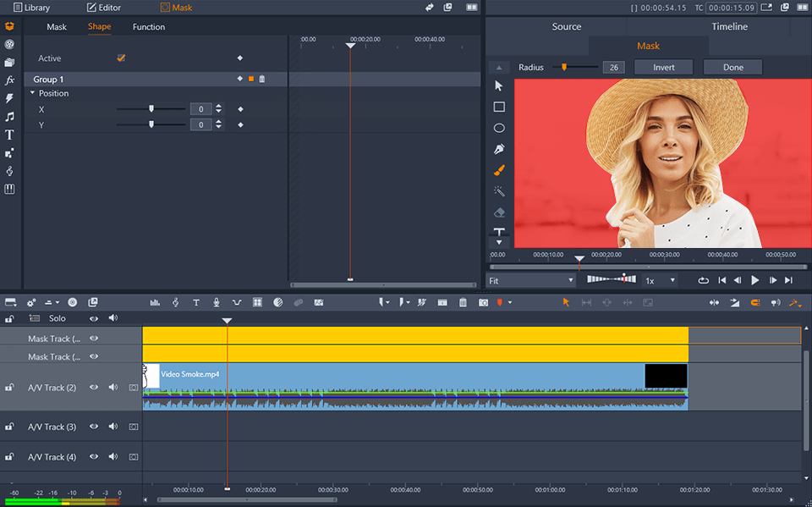
Task: Open the 1x playback speed dropdown
Action: (x=661, y=280)
